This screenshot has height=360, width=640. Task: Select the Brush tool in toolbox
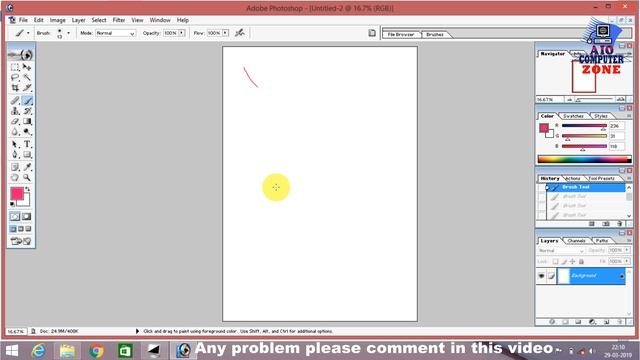click(27, 100)
